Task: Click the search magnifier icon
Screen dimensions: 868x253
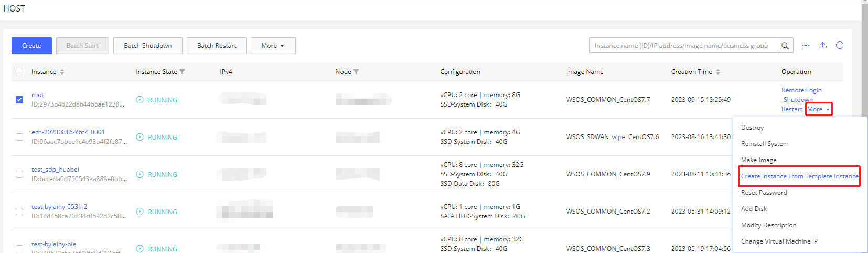Action: coord(785,46)
